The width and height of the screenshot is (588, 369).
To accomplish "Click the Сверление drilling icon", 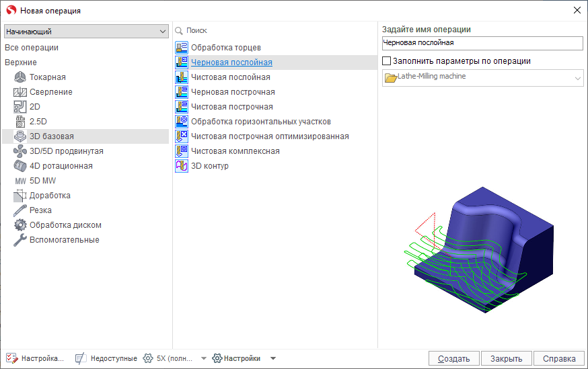I will [x=20, y=92].
